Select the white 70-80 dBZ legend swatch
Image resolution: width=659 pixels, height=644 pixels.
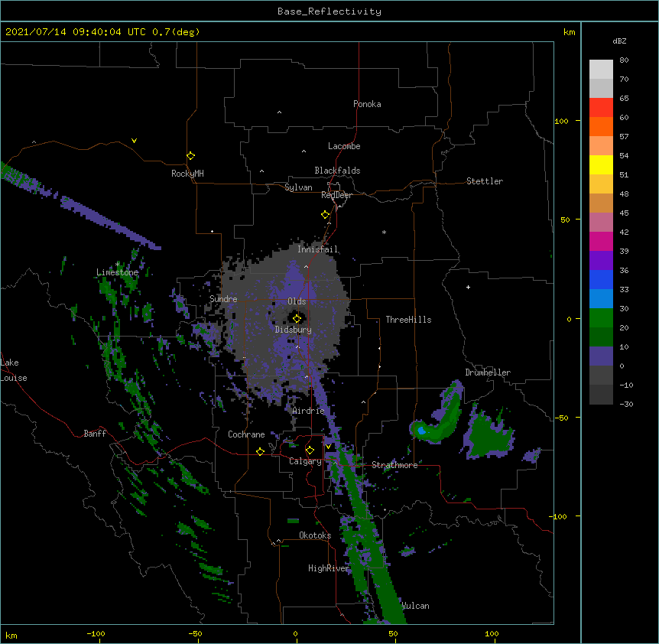(x=601, y=70)
